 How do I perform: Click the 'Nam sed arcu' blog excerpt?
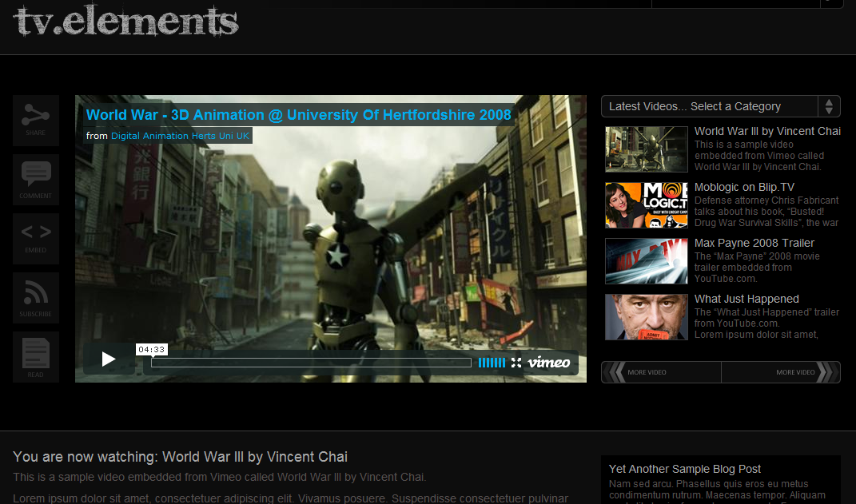coord(718,490)
